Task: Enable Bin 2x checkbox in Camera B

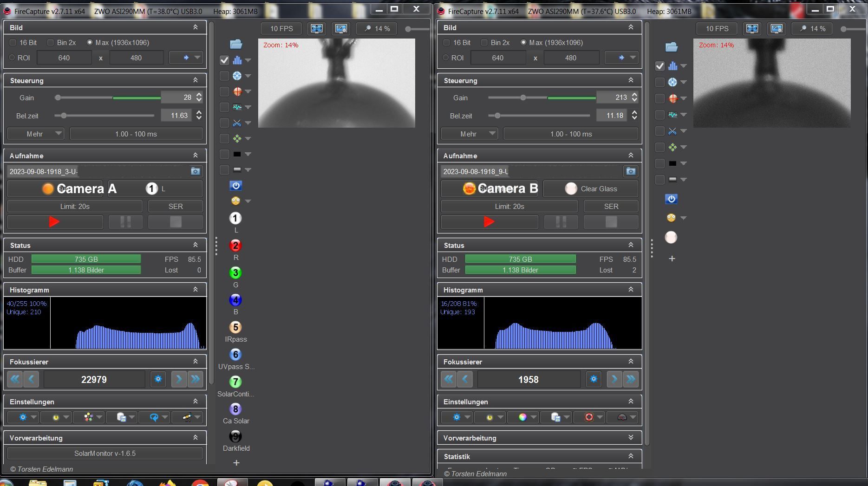Action: [x=484, y=42]
